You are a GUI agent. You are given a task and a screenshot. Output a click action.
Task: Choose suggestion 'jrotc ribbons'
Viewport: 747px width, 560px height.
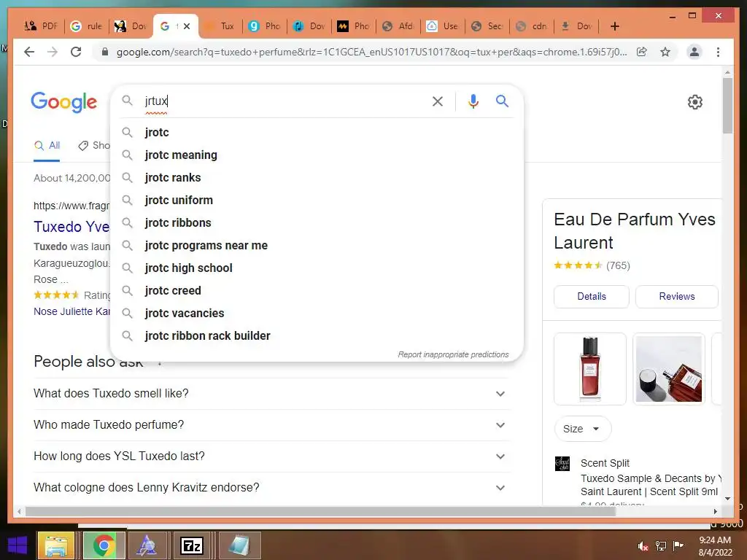tap(317, 223)
